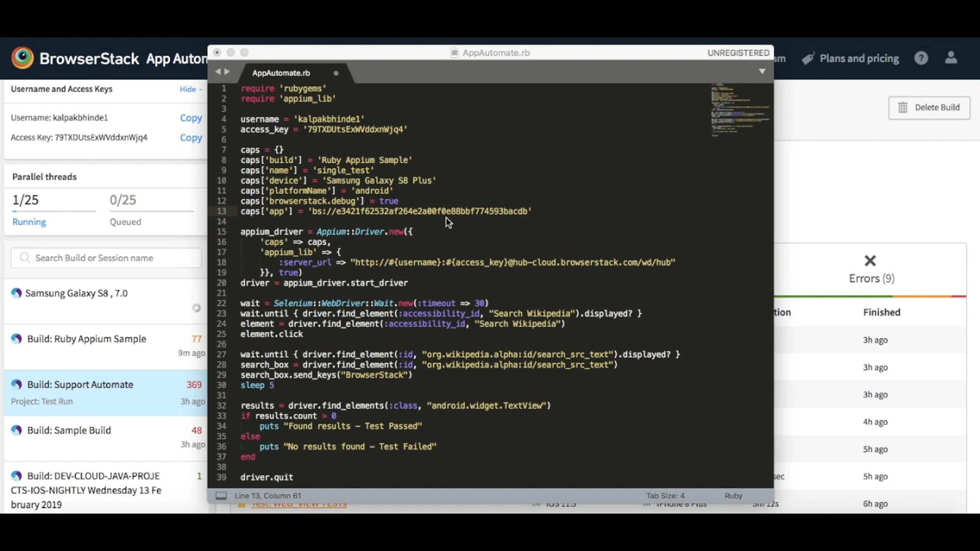980x551 pixels.
Task: Click the Delete Build button
Action: click(x=929, y=107)
